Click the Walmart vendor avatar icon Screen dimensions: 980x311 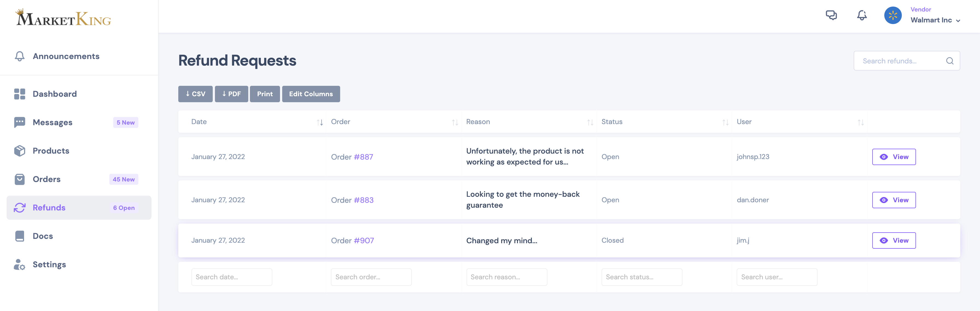[x=893, y=15]
